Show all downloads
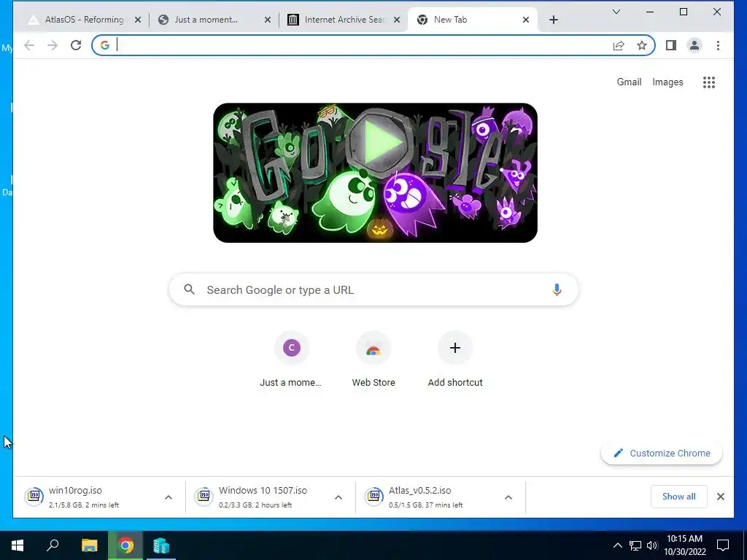Viewport: 747px width, 560px height. [679, 497]
